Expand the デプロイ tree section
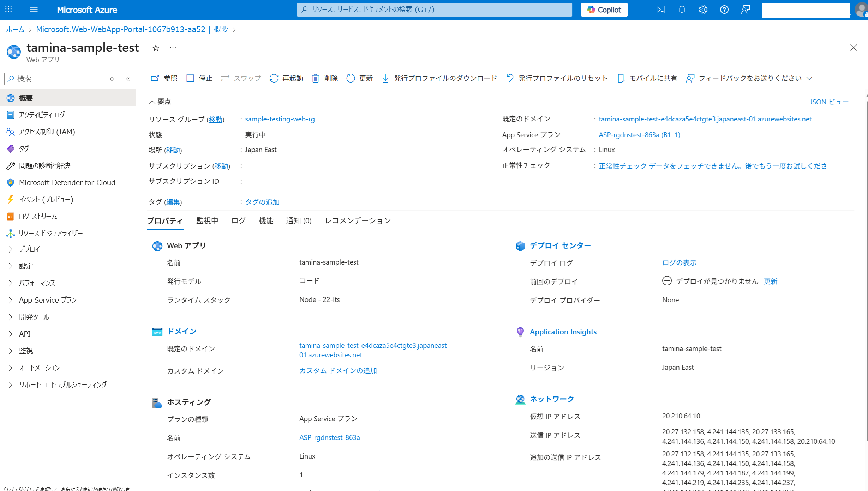868x491 pixels. point(11,249)
